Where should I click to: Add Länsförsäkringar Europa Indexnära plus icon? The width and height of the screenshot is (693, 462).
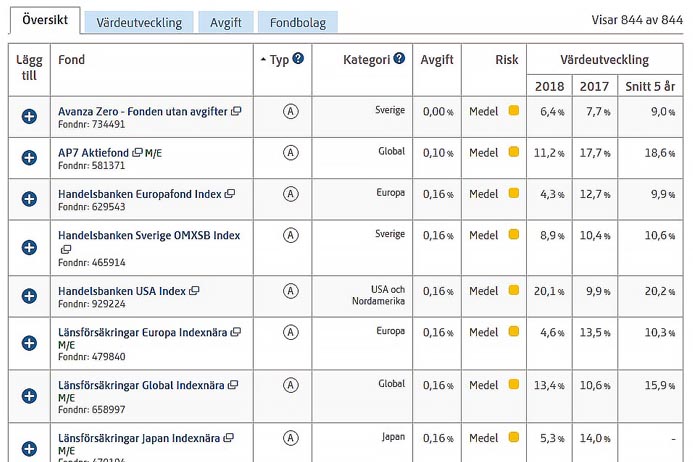(29, 343)
